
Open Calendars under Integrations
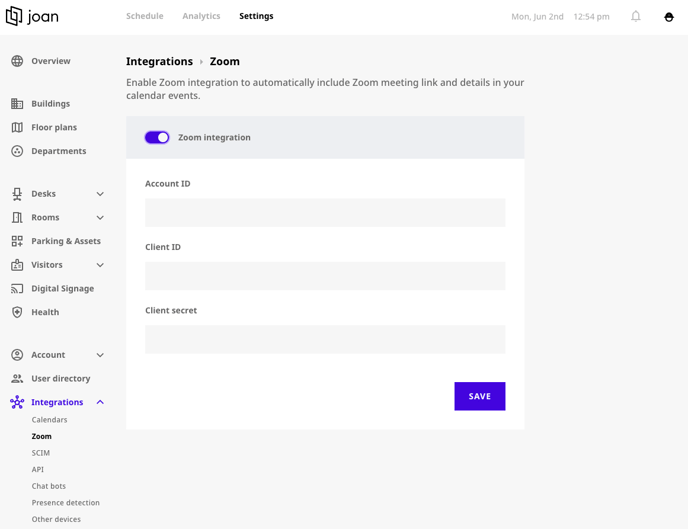pyautogui.click(x=50, y=420)
